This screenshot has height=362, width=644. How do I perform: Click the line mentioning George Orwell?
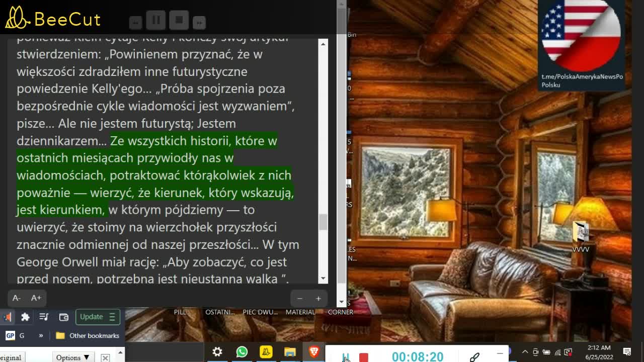pyautogui.click(x=152, y=262)
